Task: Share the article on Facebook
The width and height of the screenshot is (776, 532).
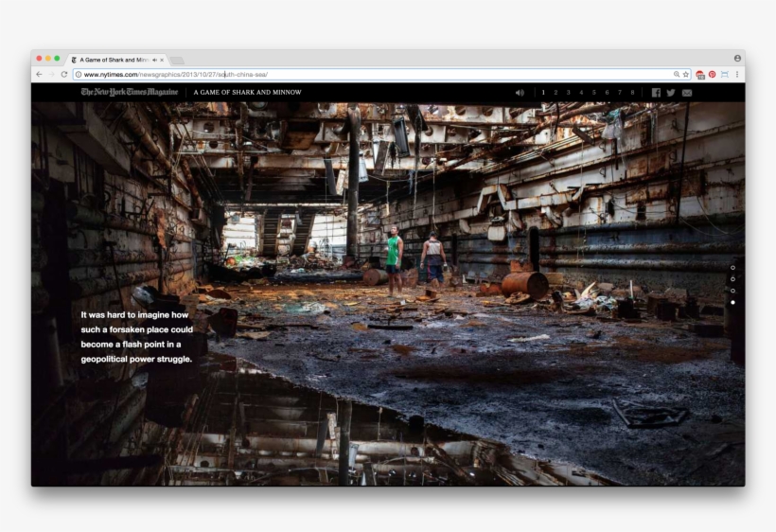Action: pyautogui.click(x=656, y=93)
